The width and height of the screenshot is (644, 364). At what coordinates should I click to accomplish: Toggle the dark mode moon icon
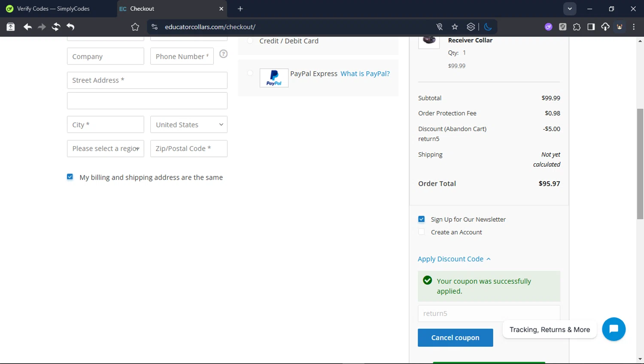pyautogui.click(x=488, y=27)
